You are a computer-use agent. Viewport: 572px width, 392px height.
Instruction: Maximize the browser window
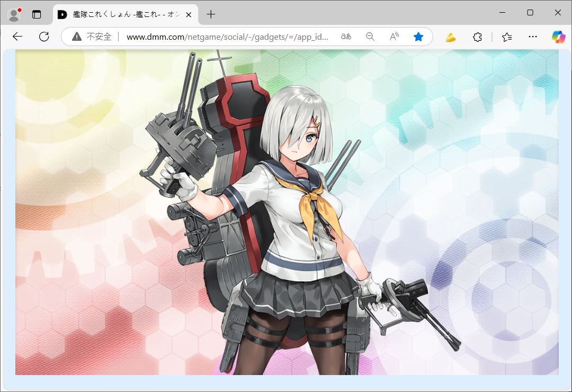[530, 12]
